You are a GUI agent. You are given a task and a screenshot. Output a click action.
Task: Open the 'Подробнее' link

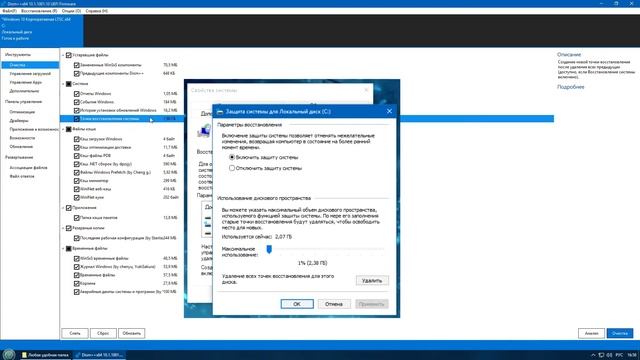[571, 87]
